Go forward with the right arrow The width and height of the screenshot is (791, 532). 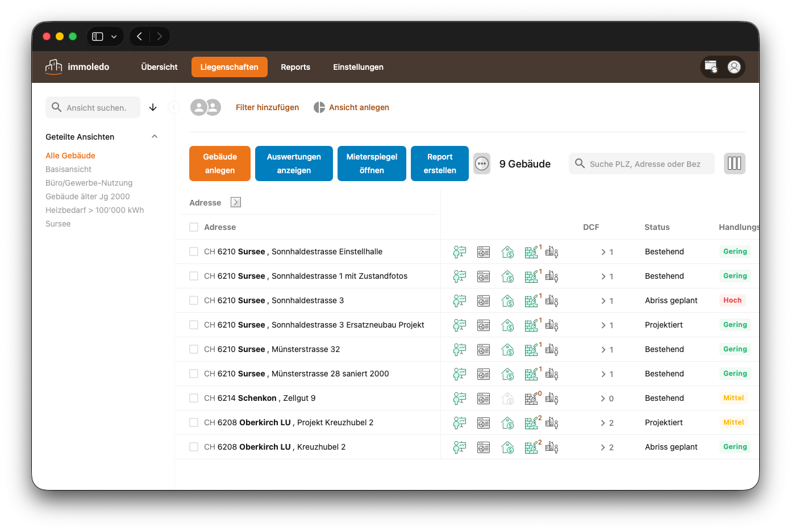coord(160,36)
